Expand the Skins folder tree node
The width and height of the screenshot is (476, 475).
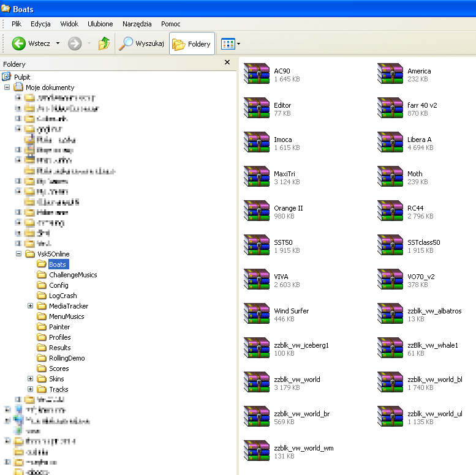30,379
